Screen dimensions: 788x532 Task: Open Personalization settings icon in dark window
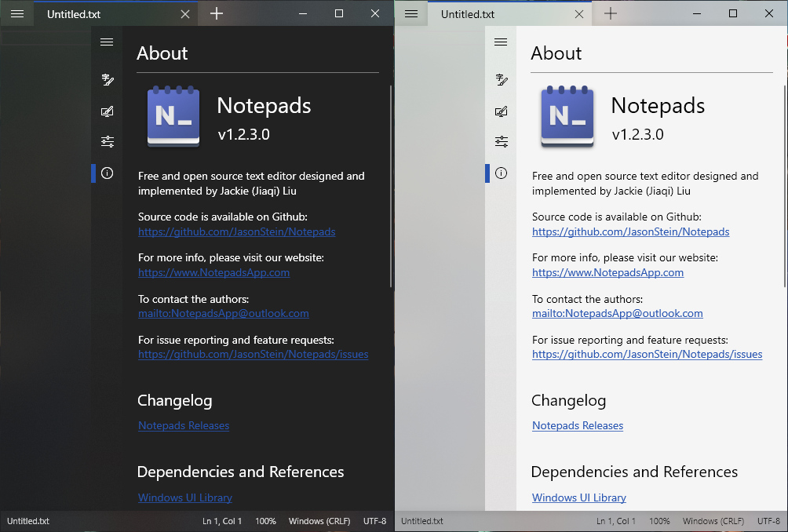coord(107,111)
